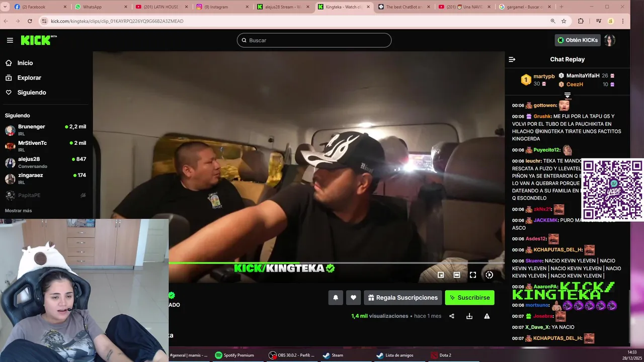Toggle picture-in-picture on the video

[x=441, y=275]
